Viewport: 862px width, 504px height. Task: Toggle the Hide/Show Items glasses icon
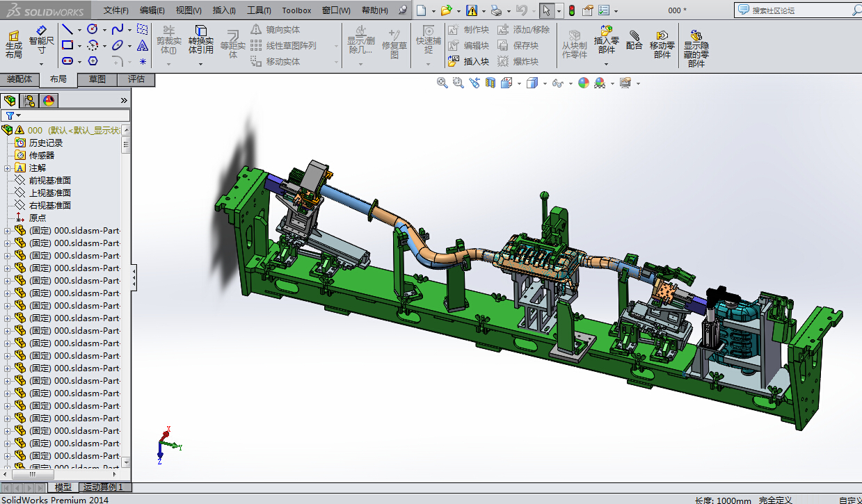[557, 83]
